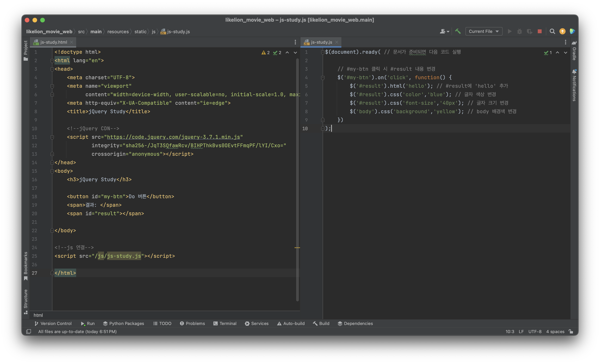The image size is (600, 364).
Task: Toggle the Bookmarks tool window
Action: point(26,266)
